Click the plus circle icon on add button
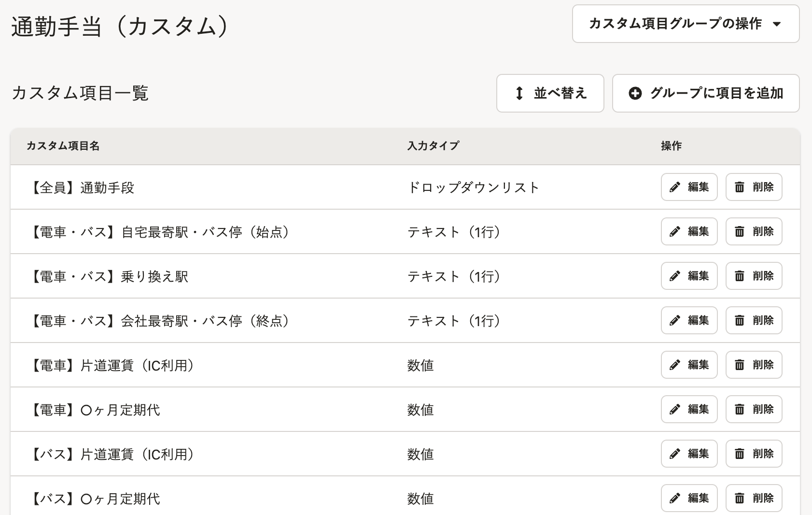 (635, 93)
